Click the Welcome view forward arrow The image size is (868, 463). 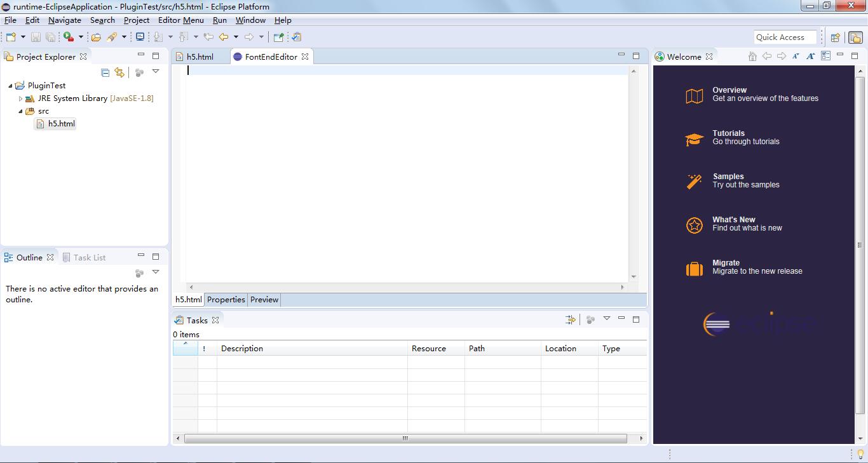point(782,56)
